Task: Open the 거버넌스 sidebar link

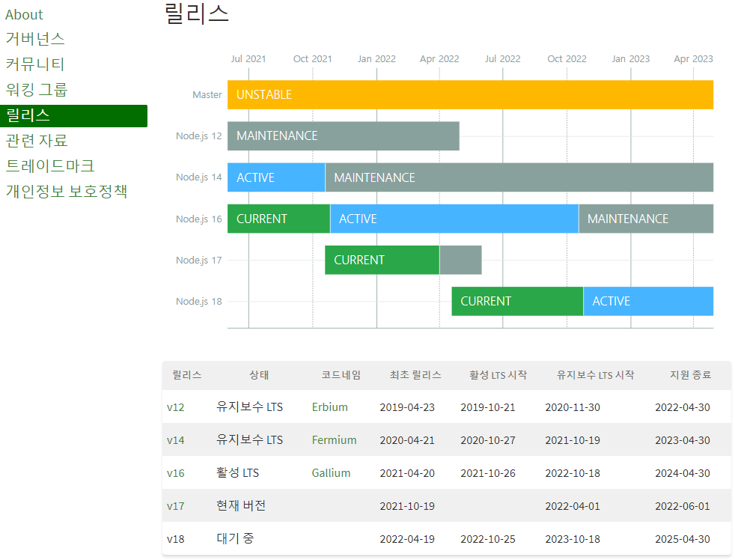Action: [x=35, y=38]
